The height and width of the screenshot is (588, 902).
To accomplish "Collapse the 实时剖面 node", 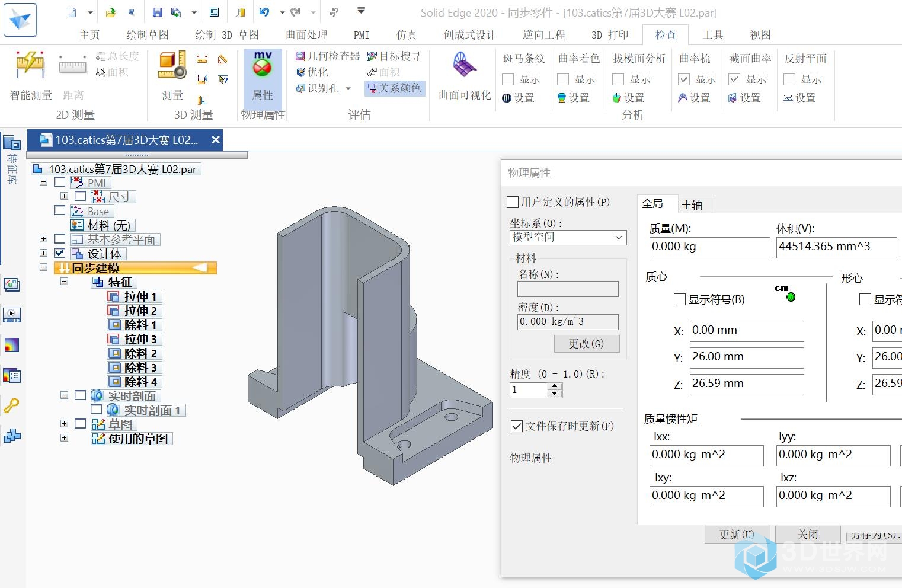I will pyautogui.click(x=64, y=395).
